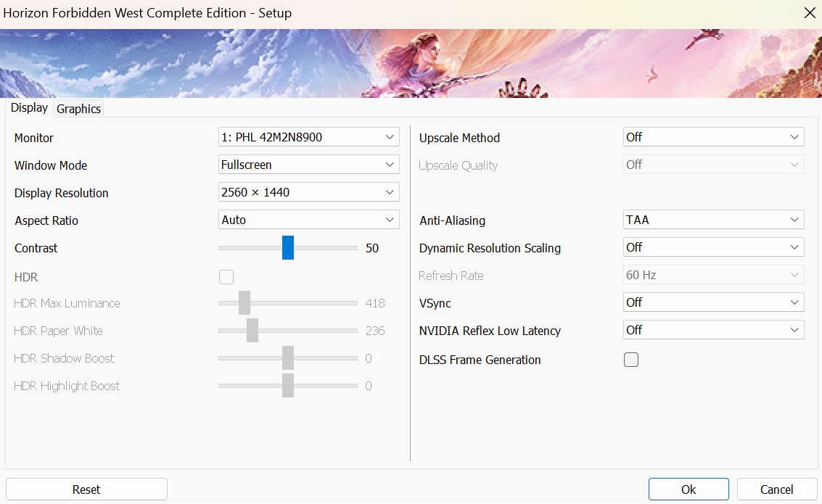
Task: Expand the Window Mode dropdown
Action: click(x=308, y=165)
